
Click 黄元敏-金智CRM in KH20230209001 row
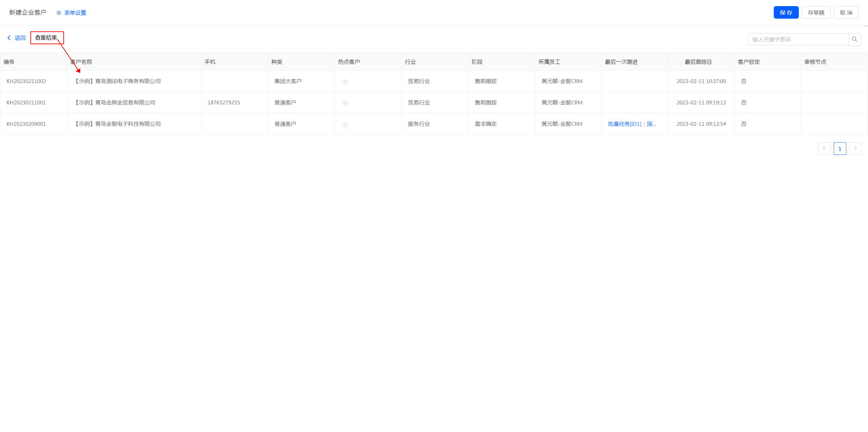click(x=562, y=124)
